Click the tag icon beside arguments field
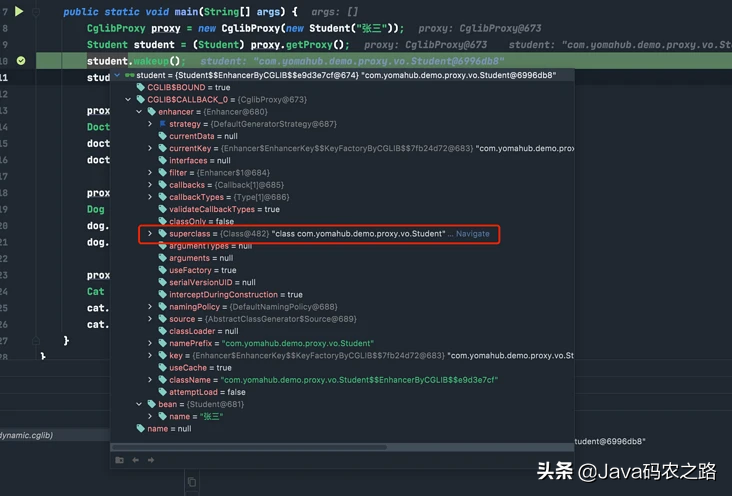 162,258
